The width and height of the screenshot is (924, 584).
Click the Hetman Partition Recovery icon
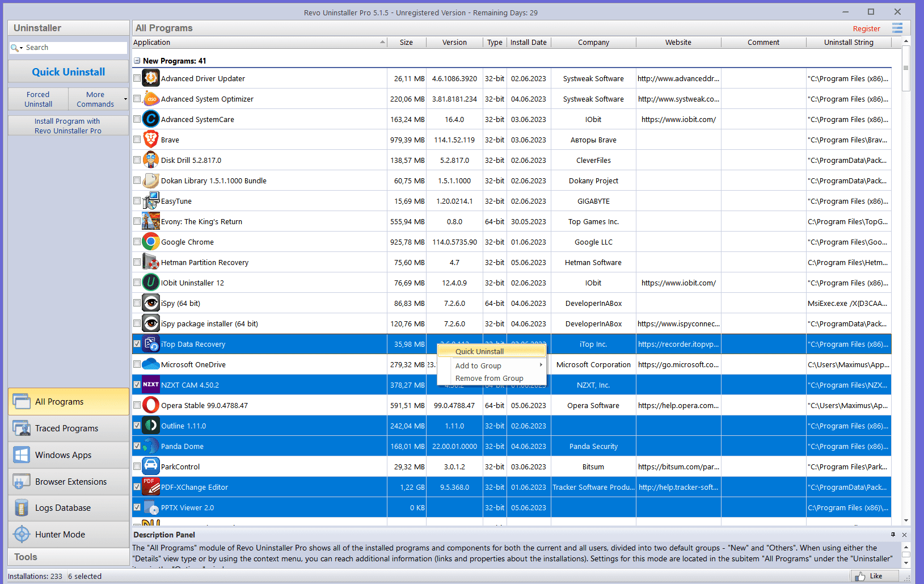click(x=151, y=262)
